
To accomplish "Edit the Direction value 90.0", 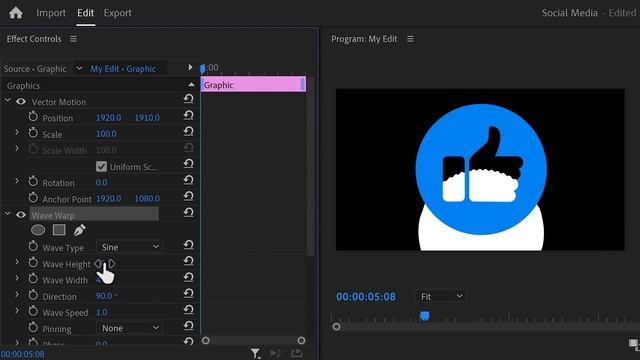I will [x=104, y=296].
